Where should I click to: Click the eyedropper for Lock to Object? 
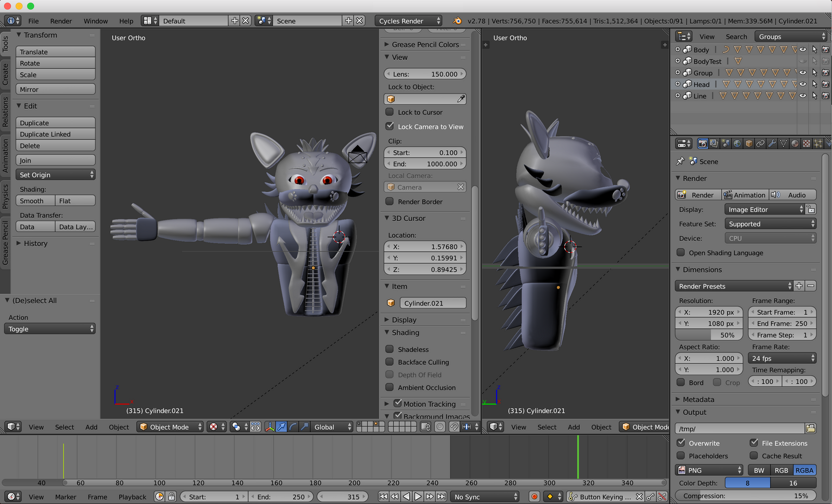(461, 99)
